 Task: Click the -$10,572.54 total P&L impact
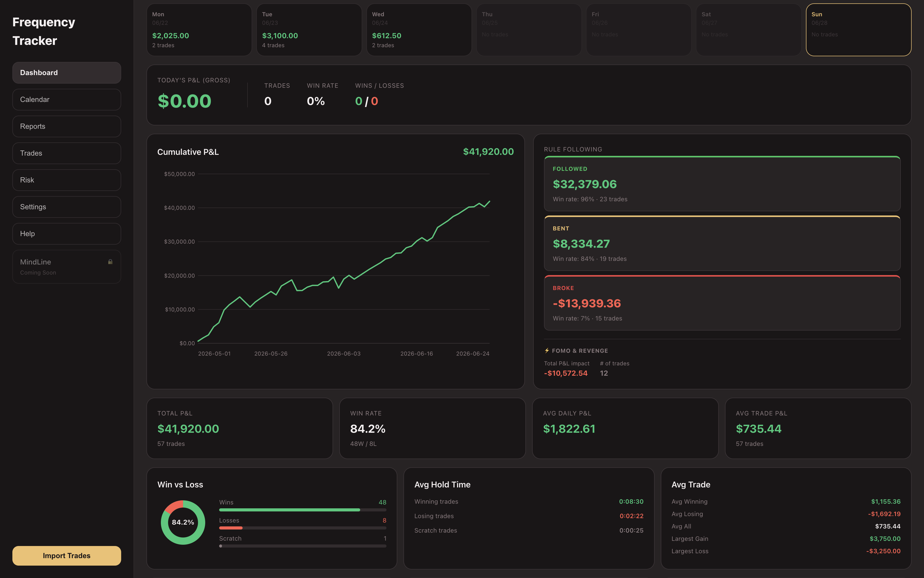(566, 373)
